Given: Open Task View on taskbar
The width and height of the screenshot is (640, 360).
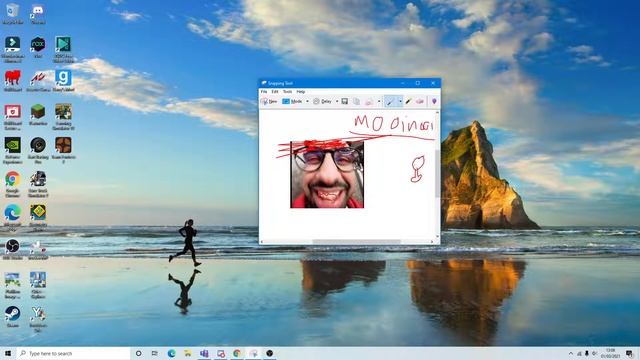Looking at the screenshot, I should 155,353.
